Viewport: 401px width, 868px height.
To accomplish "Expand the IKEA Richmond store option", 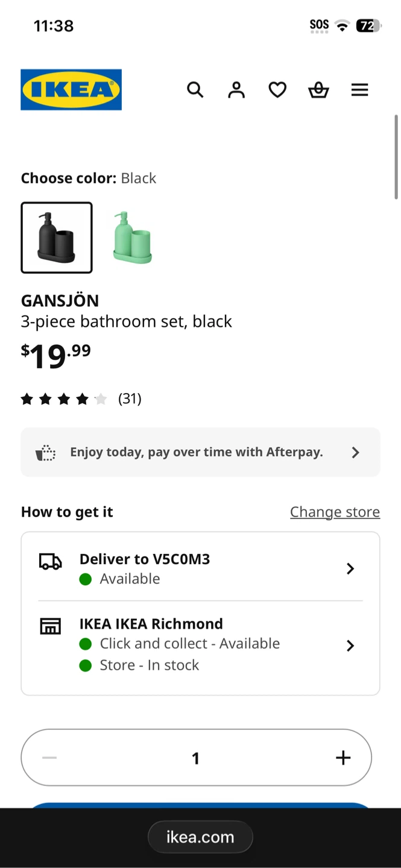I will 350,645.
